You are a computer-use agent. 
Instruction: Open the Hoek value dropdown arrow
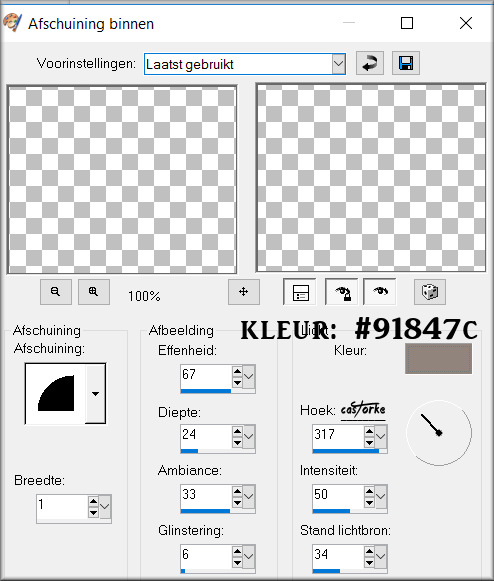tap(381, 436)
